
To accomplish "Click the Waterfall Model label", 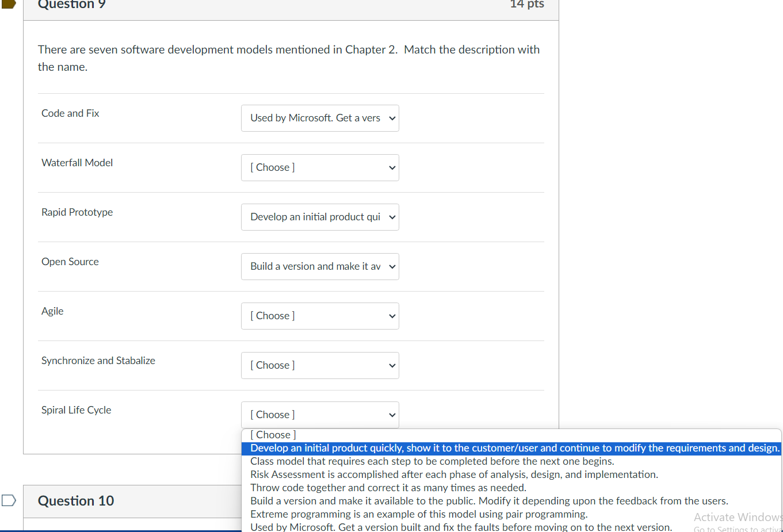I will [x=77, y=163].
